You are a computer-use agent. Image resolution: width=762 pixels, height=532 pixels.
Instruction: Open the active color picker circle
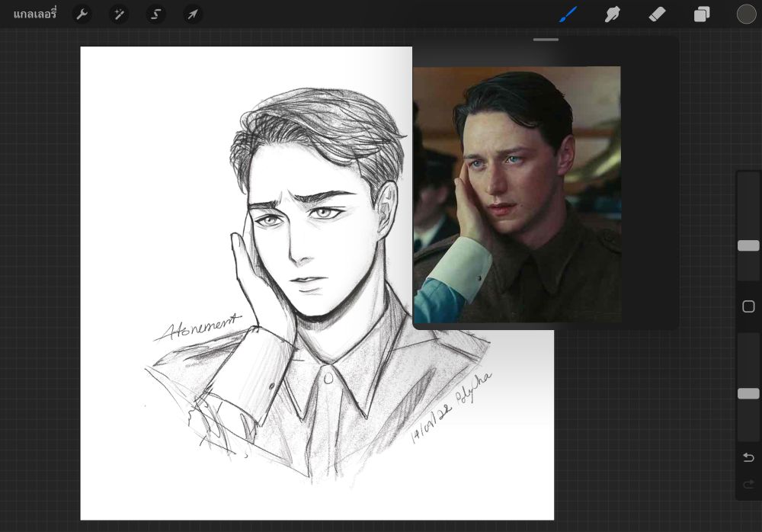tap(746, 14)
